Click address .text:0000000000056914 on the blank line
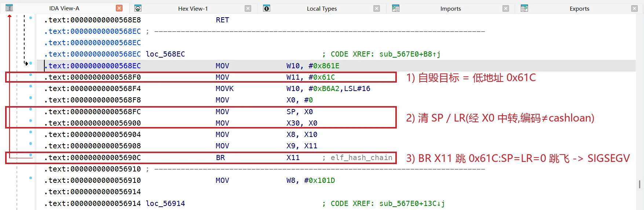The height and width of the screenshot is (210, 644). coord(92,192)
